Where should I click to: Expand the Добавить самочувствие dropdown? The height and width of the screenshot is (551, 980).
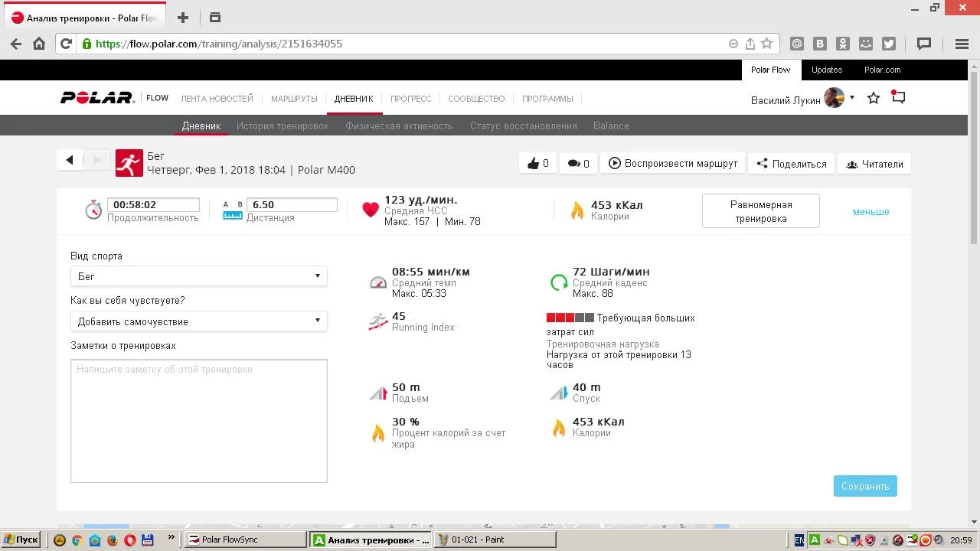[x=199, y=321]
